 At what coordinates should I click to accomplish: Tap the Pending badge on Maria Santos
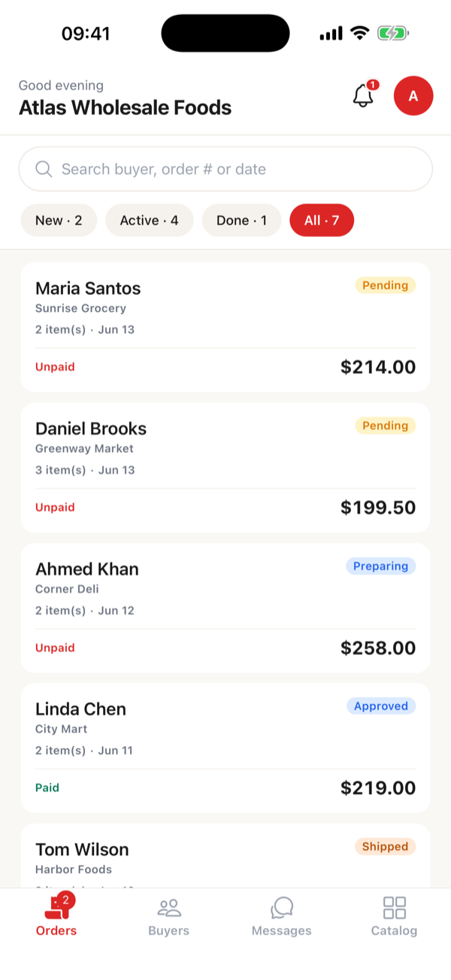(385, 285)
